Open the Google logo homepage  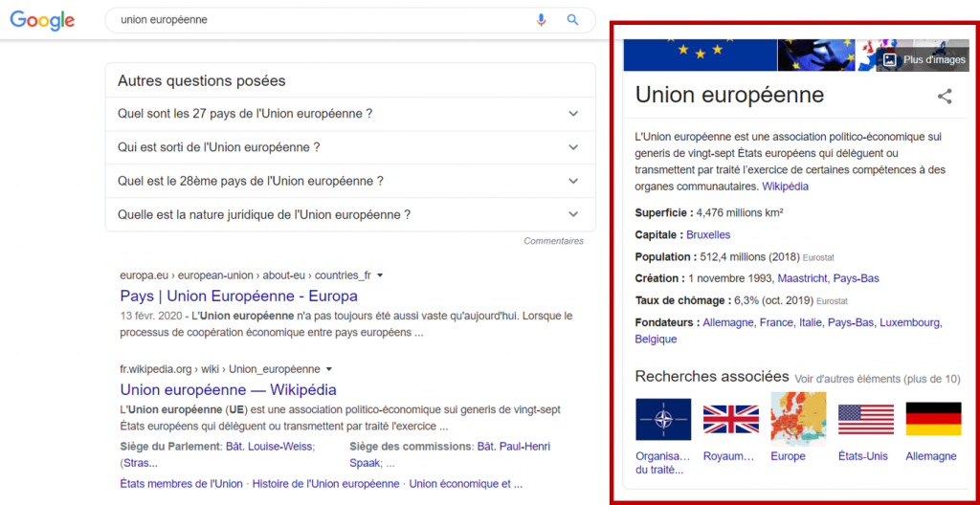pos(42,21)
